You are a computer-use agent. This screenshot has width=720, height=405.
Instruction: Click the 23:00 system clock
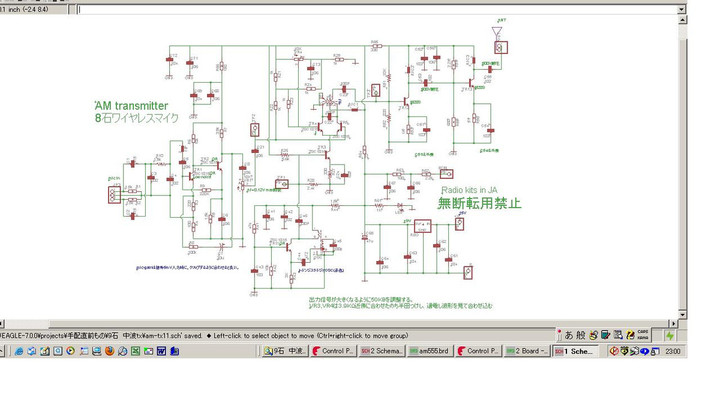point(673,352)
